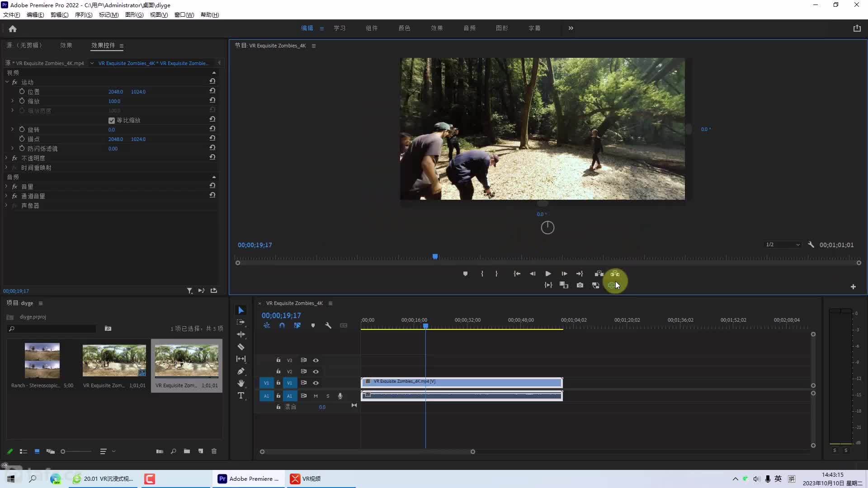The width and height of the screenshot is (868, 488).
Task: Select the Slip tool
Action: tap(241, 359)
